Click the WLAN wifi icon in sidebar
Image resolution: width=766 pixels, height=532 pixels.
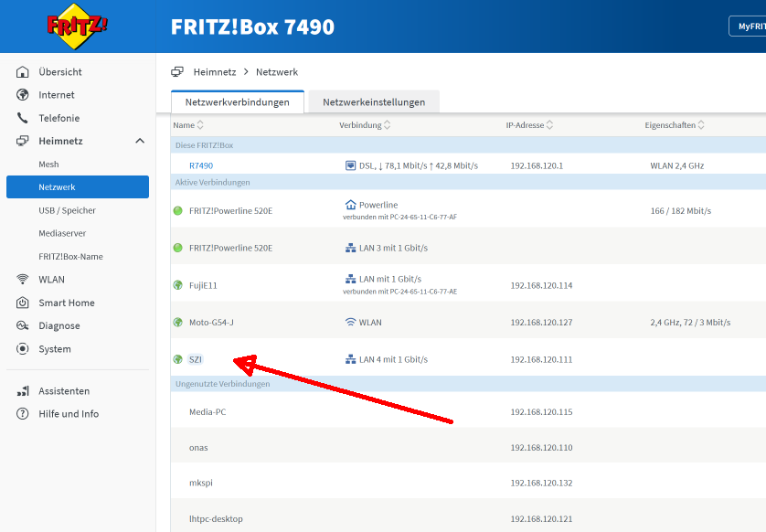[x=23, y=280]
